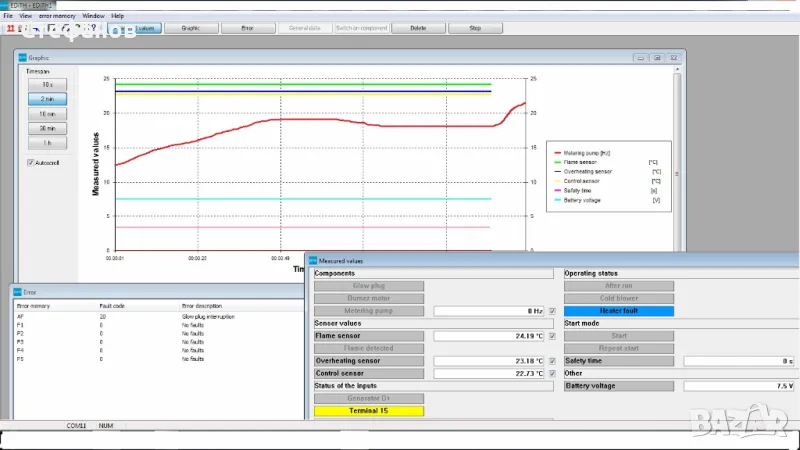Image resolution: width=800 pixels, height=450 pixels.
Task: Open the File menu
Action: (x=8, y=16)
